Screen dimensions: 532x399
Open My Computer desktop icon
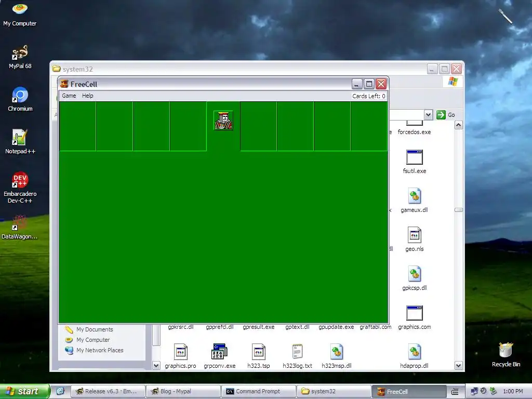(20, 14)
